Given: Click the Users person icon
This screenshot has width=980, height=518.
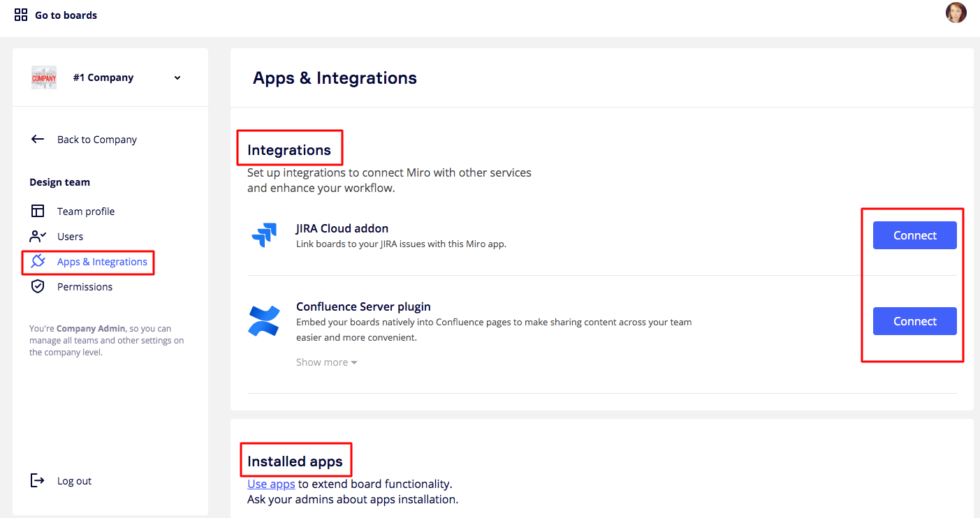Looking at the screenshot, I should (x=38, y=236).
